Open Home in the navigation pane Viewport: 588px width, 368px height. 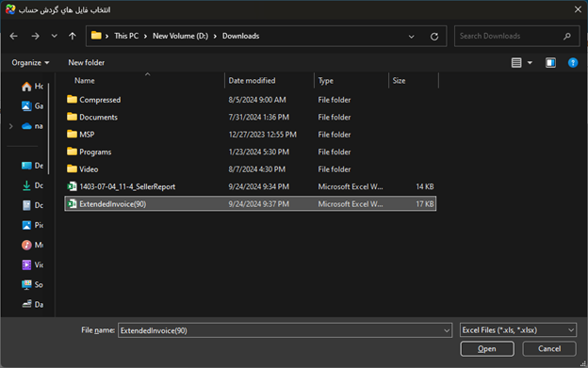tap(32, 87)
